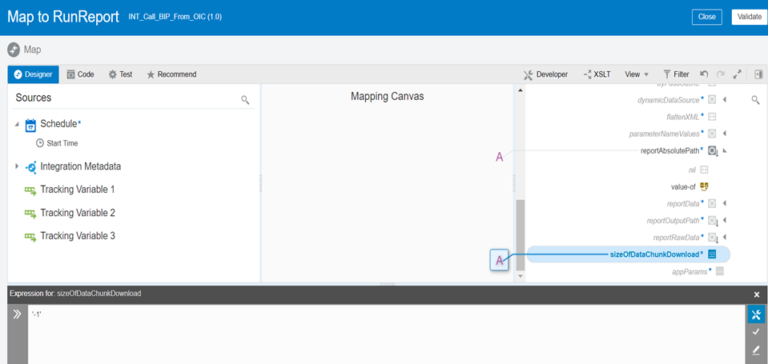Toggle the side panel icon beside maximize
This screenshot has width=768, height=364.
(x=758, y=74)
